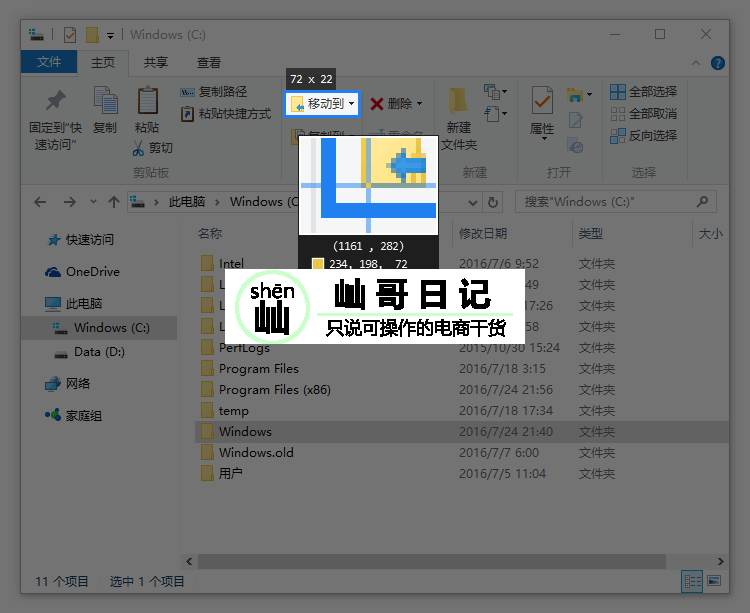Click the horizontal scrollbar left arrow

click(x=189, y=561)
